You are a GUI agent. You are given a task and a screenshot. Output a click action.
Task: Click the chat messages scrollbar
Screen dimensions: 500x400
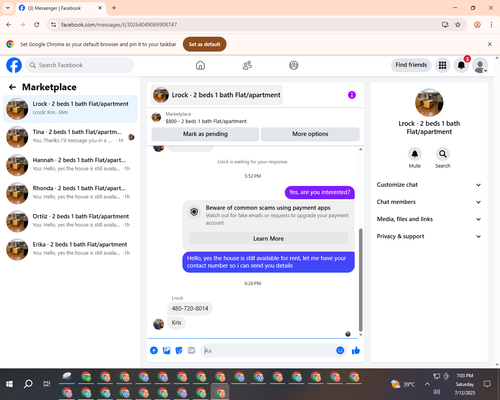coord(360,280)
